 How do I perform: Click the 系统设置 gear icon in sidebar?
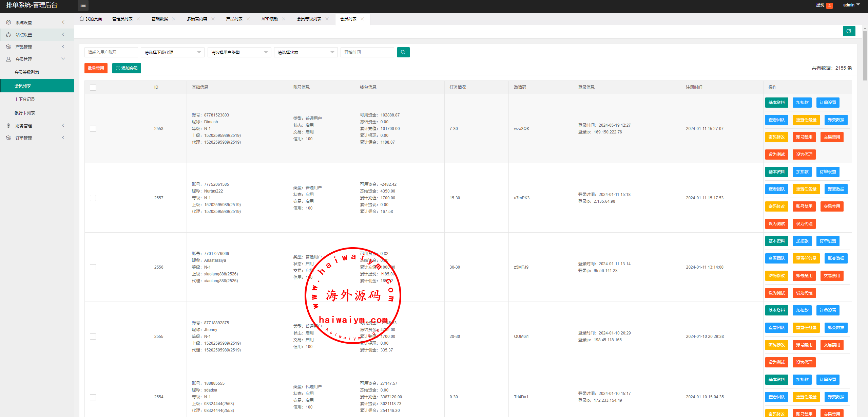coord(8,22)
